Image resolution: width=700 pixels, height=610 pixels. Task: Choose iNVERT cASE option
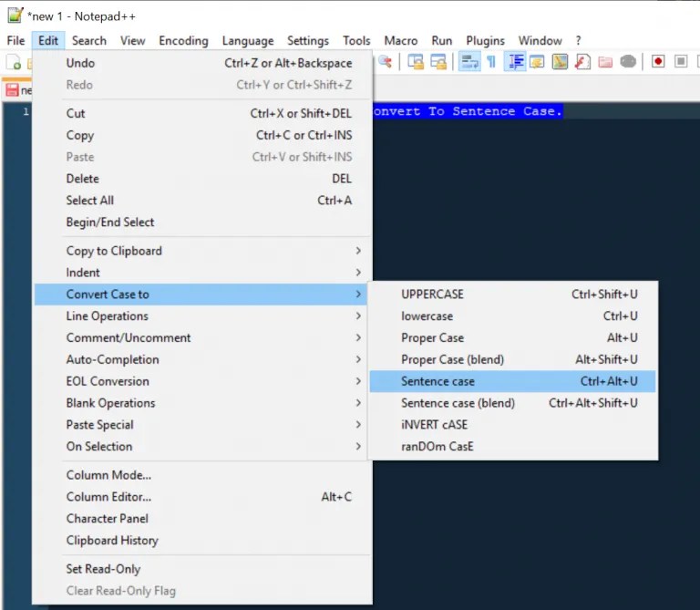point(512,425)
